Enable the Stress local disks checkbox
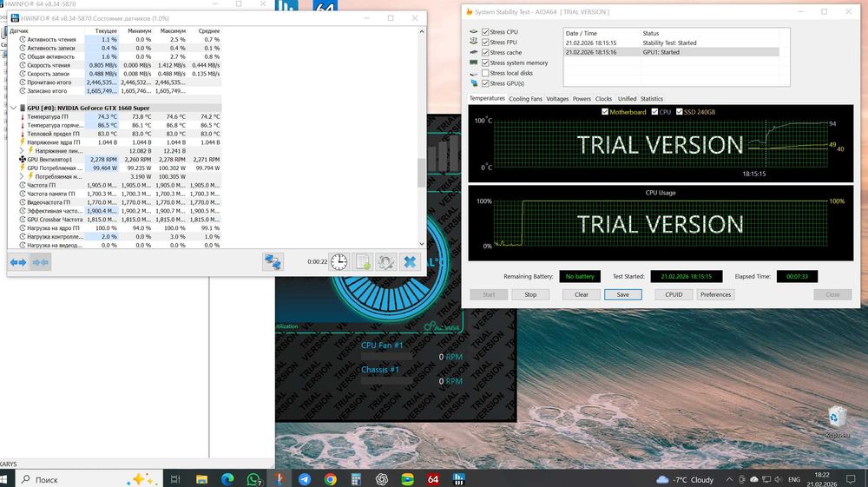The image size is (868, 487). 485,73
